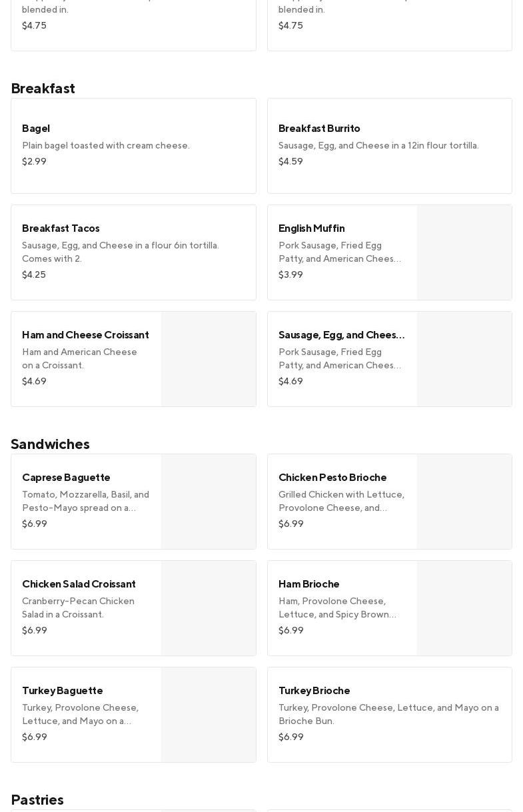Click the English Muffin image placeholder
Viewport: 523px width, 812px height.
point(464,252)
